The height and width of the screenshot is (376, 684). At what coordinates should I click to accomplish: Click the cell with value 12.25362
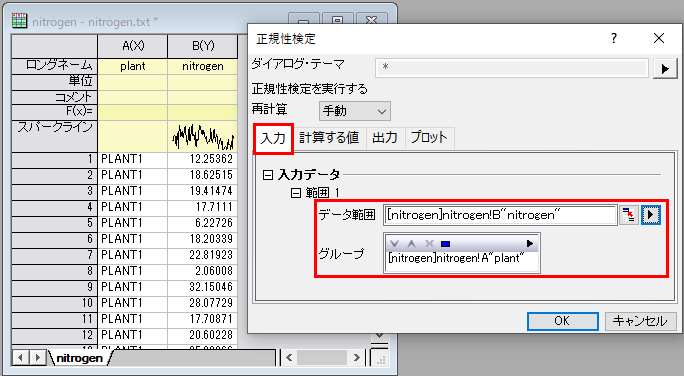coord(203,160)
